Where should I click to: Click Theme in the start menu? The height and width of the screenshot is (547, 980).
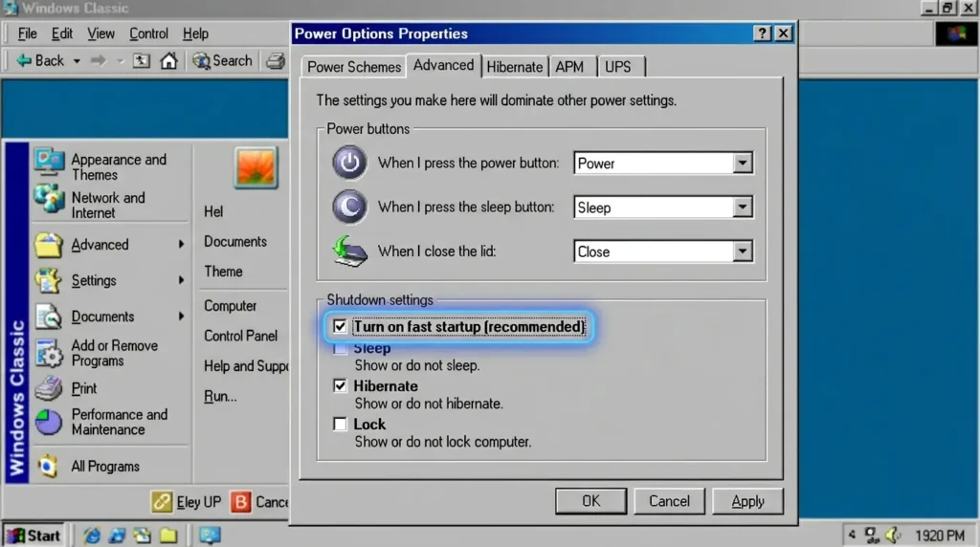pos(223,272)
